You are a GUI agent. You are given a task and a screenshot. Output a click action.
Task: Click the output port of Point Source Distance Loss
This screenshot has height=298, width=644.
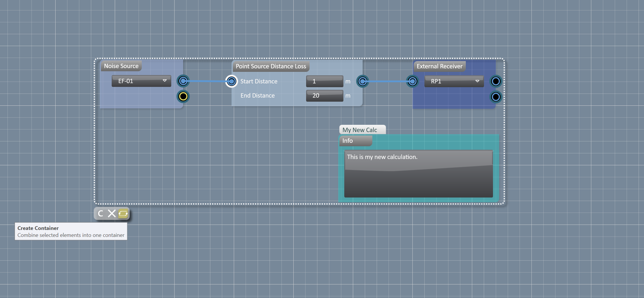point(363,81)
